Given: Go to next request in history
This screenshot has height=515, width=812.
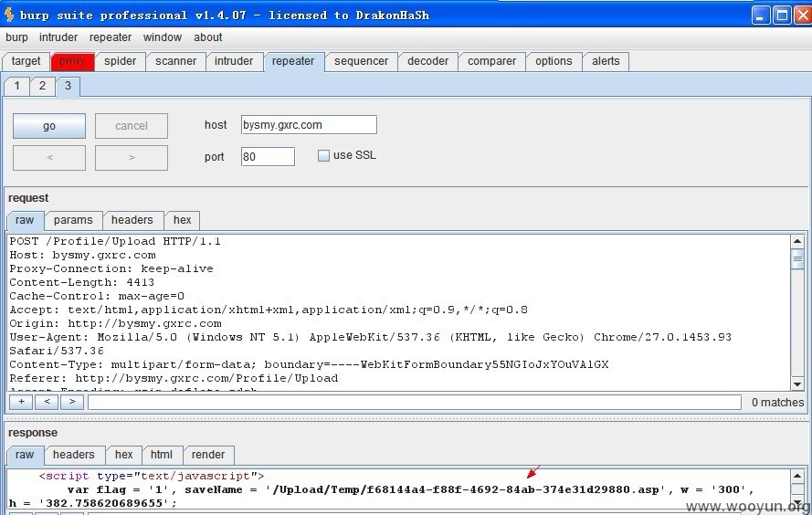Looking at the screenshot, I should click(x=132, y=157).
